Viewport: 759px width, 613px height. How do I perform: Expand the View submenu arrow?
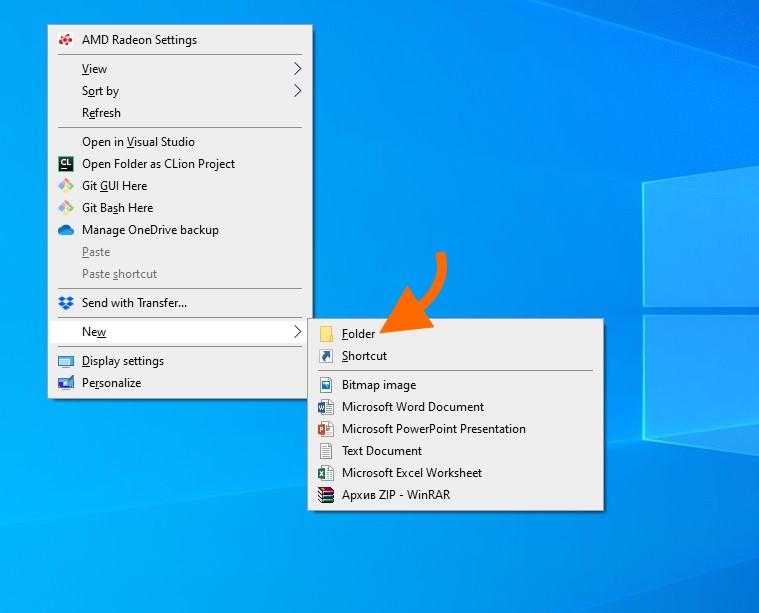point(297,69)
